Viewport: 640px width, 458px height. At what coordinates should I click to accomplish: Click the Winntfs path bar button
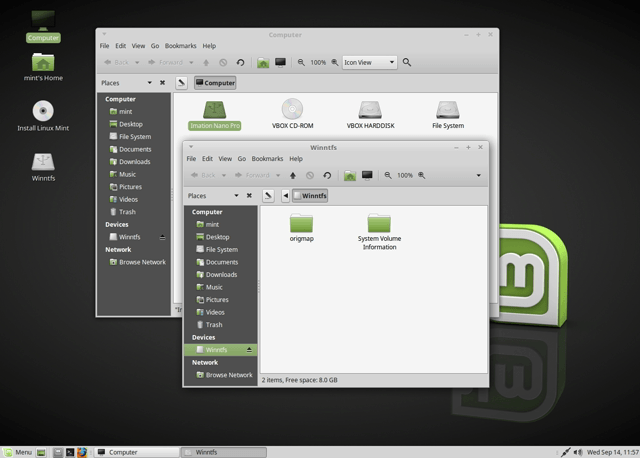coord(310,196)
